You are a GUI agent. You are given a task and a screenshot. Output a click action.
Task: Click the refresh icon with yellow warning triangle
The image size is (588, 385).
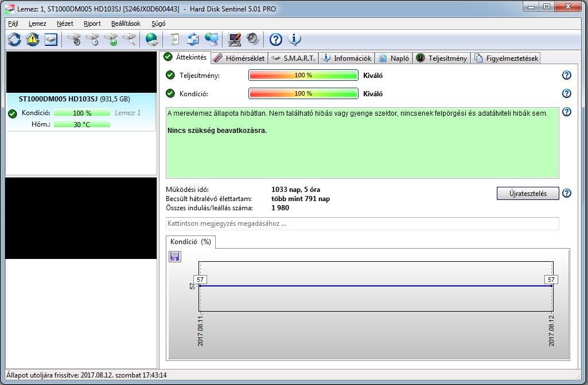click(33, 40)
